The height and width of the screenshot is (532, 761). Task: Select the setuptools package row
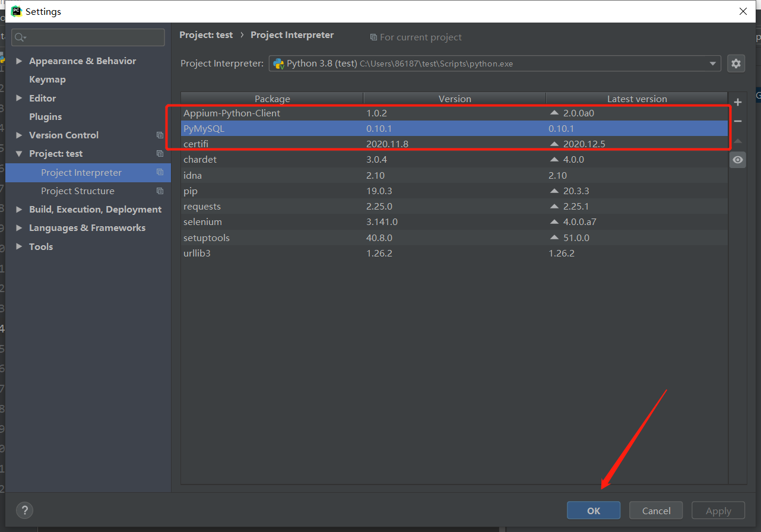coord(455,237)
